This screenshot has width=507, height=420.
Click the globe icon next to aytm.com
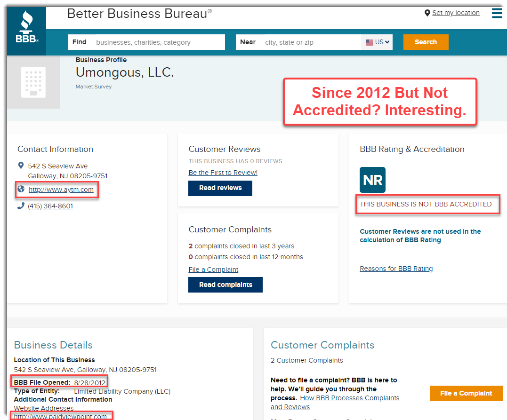click(21, 189)
